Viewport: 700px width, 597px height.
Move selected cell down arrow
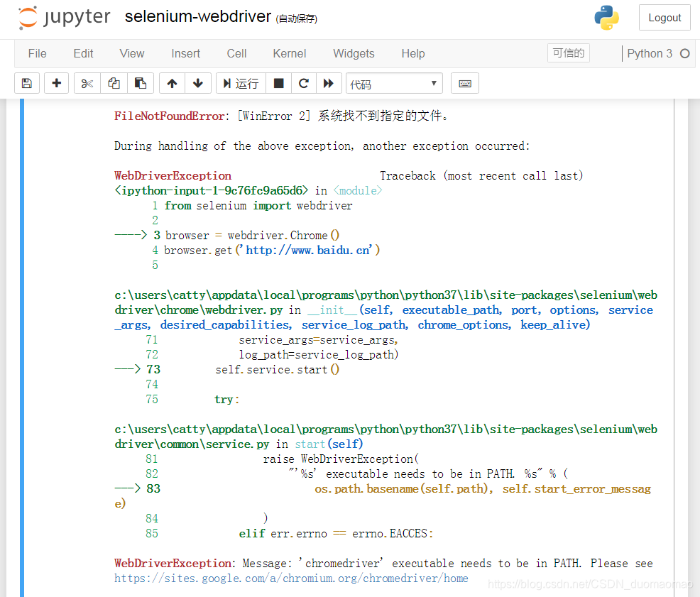198,83
